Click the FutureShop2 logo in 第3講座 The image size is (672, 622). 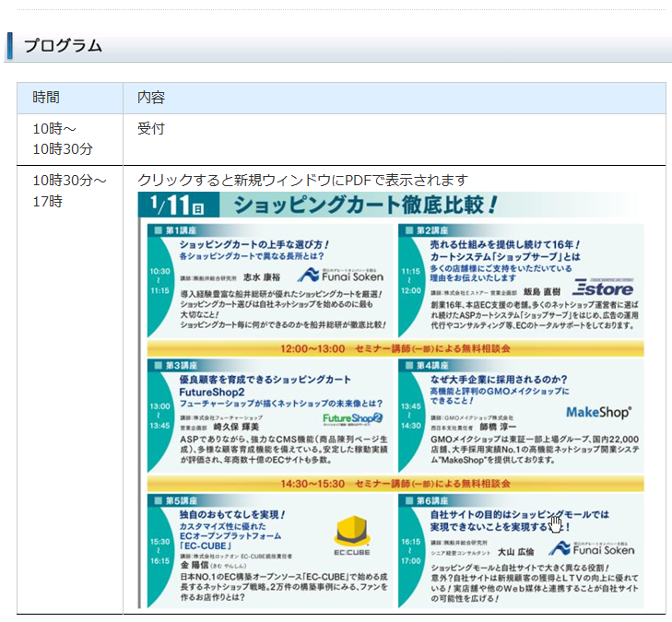click(x=353, y=418)
